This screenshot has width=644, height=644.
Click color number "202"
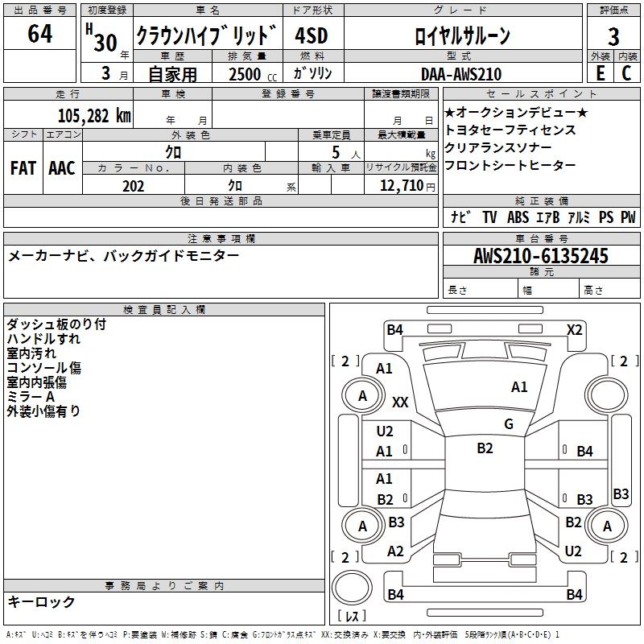(133, 186)
